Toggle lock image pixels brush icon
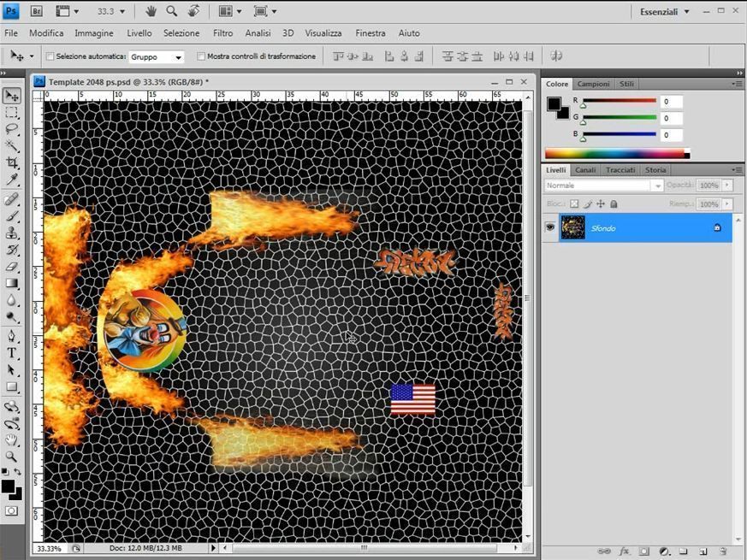 (x=588, y=203)
